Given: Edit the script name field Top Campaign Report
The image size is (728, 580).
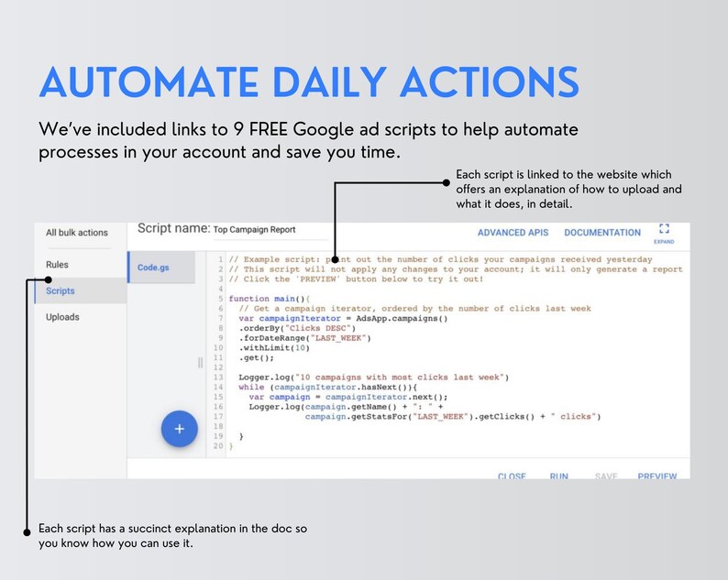Looking at the screenshot, I should coord(270,230).
